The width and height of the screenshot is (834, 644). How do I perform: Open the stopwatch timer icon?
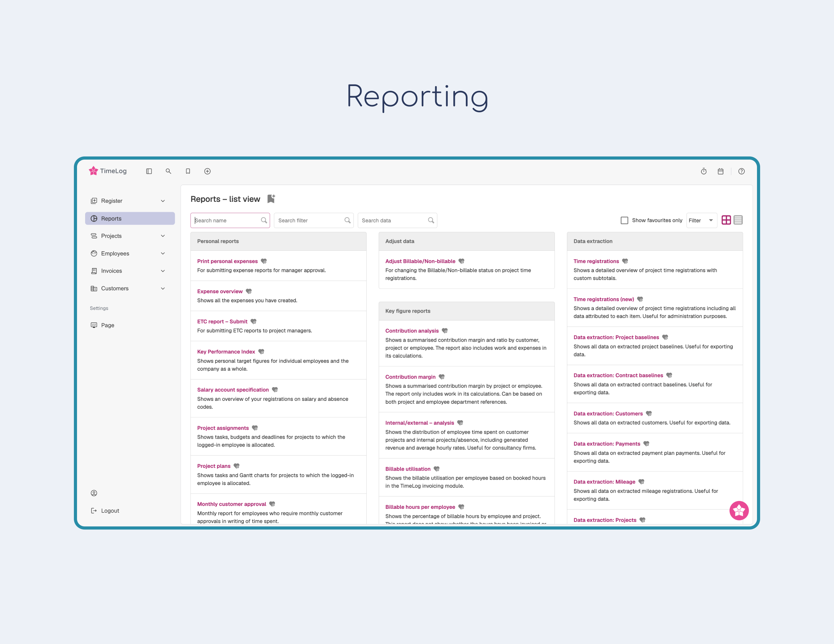click(x=703, y=171)
